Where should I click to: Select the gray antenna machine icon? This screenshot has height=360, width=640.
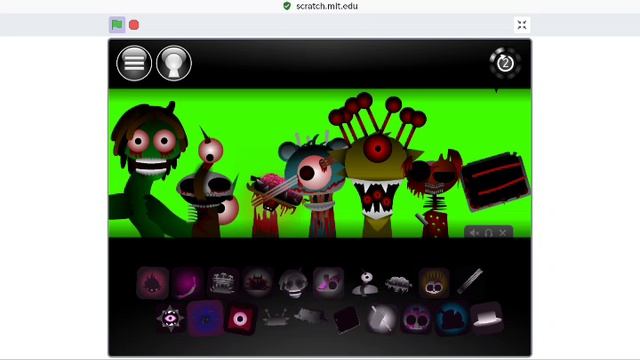click(x=222, y=282)
